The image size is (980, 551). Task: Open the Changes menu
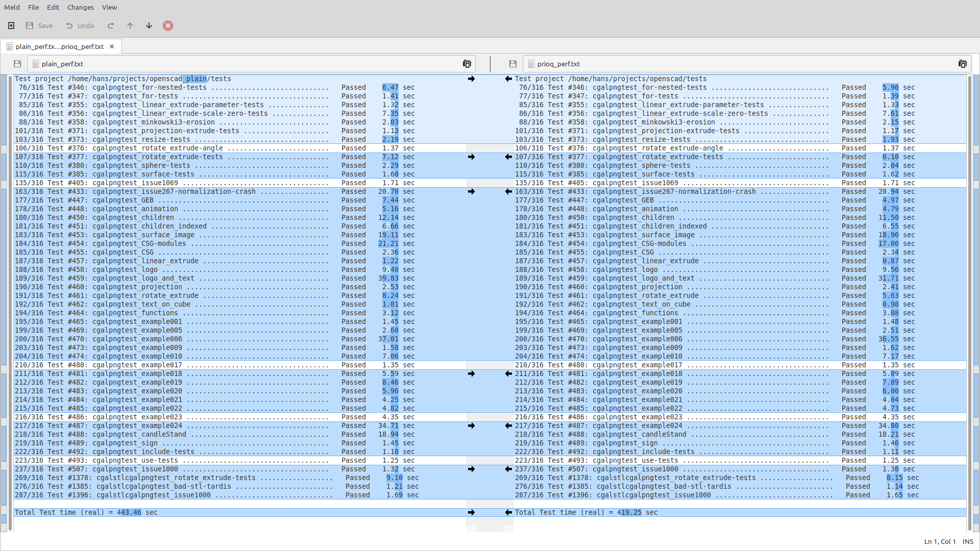tap(80, 7)
